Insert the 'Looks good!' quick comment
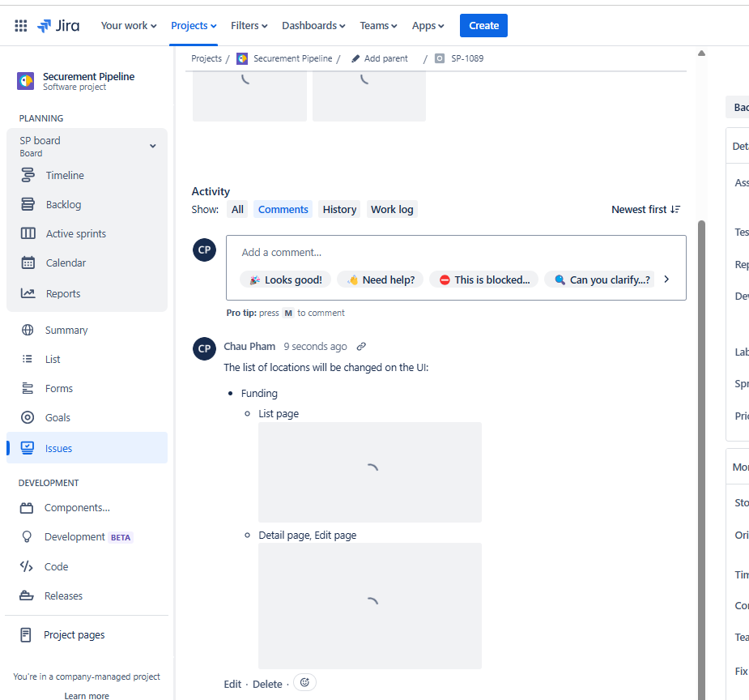Image resolution: width=749 pixels, height=700 pixels. point(286,280)
